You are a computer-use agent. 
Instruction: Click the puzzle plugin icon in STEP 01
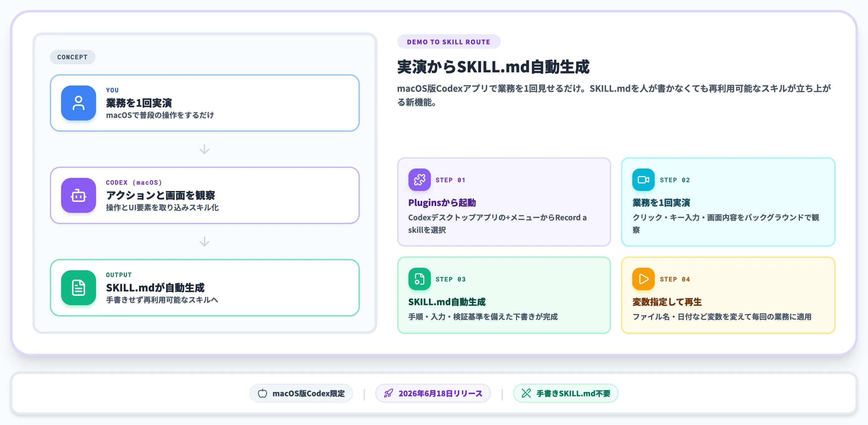coord(420,180)
